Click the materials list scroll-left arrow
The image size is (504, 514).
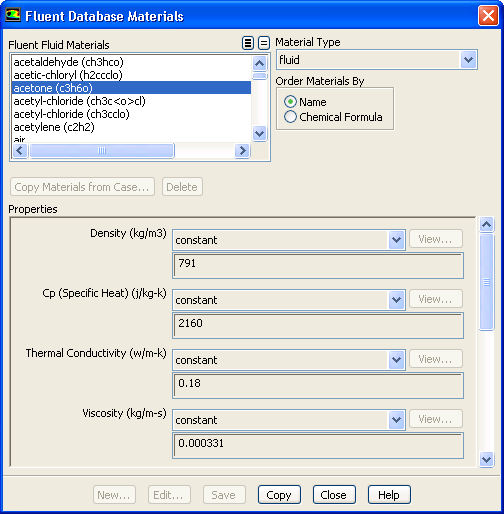point(20,151)
